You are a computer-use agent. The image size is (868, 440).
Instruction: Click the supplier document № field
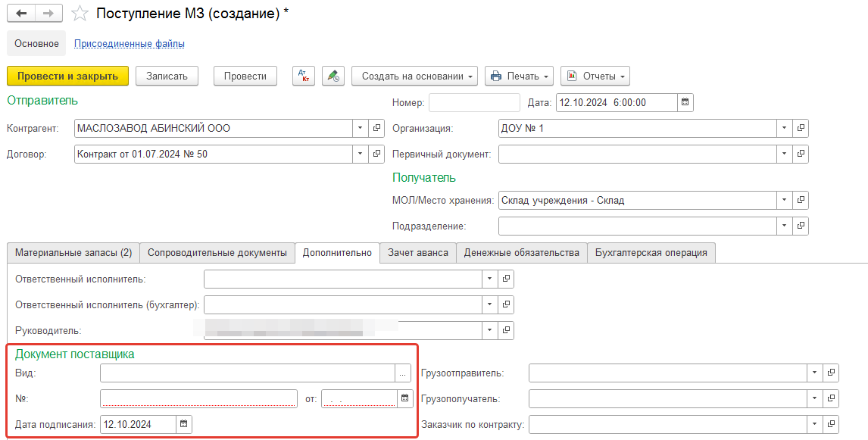coord(198,398)
